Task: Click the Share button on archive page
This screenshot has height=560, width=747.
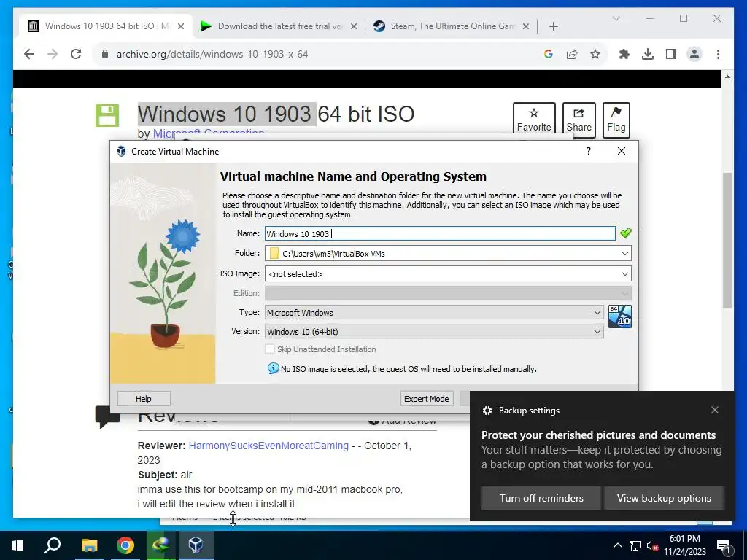Action: pos(578,120)
